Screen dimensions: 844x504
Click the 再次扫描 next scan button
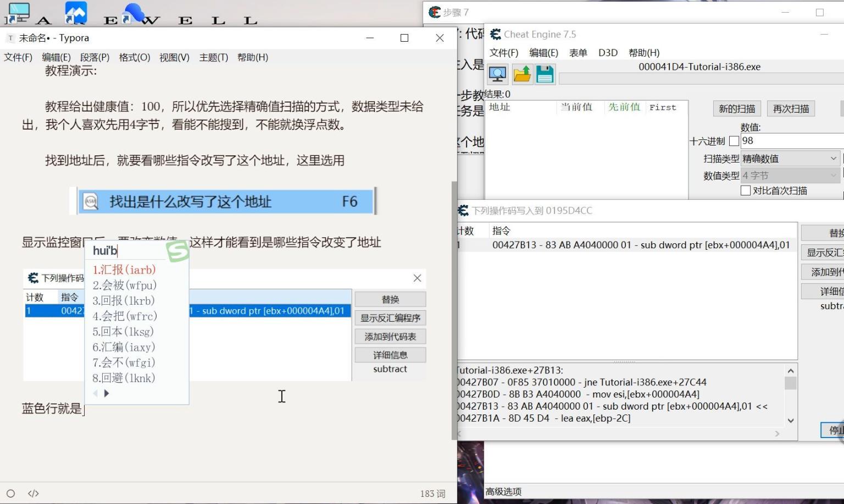(x=791, y=109)
